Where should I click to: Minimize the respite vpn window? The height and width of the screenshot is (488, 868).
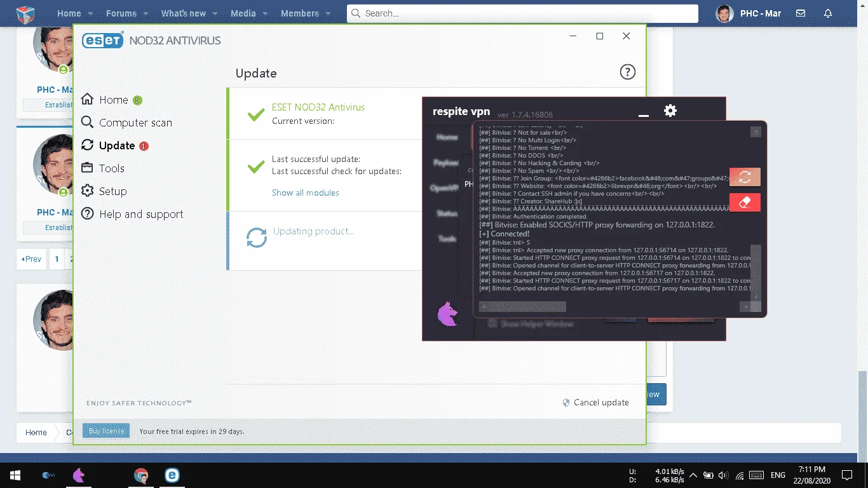pos(644,114)
